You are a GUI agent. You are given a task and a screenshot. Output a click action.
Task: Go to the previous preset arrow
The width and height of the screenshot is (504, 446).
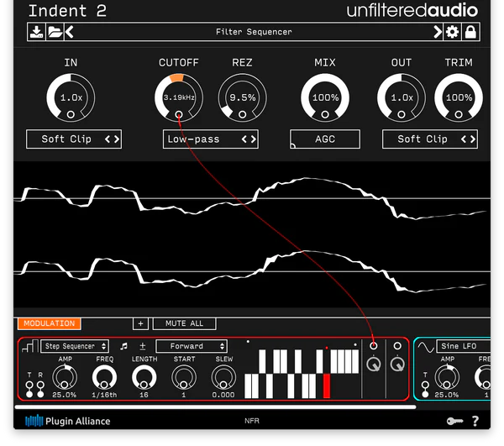[70, 32]
